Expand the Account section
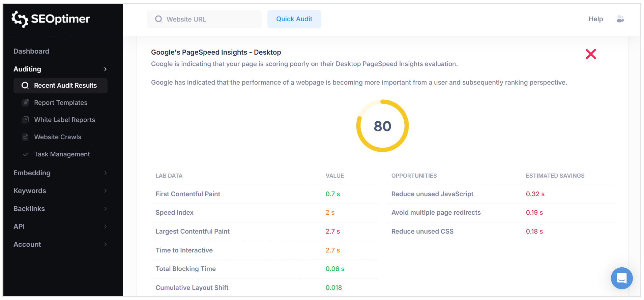The height and width of the screenshot is (300, 644). point(106,244)
